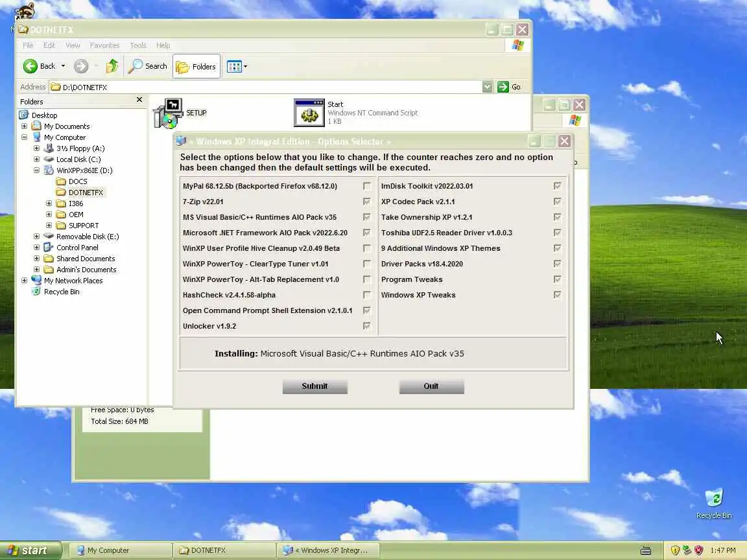Screen dimensions: 747x560
Task: Toggle ImDisk Toolkit checkbox
Action: [x=558, y=186]
